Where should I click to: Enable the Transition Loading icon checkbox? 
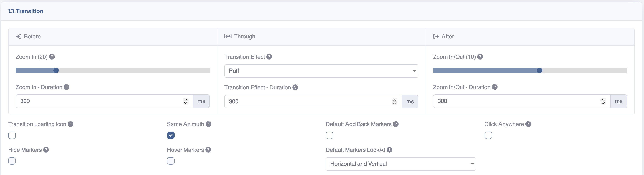(x=12, y=135)
